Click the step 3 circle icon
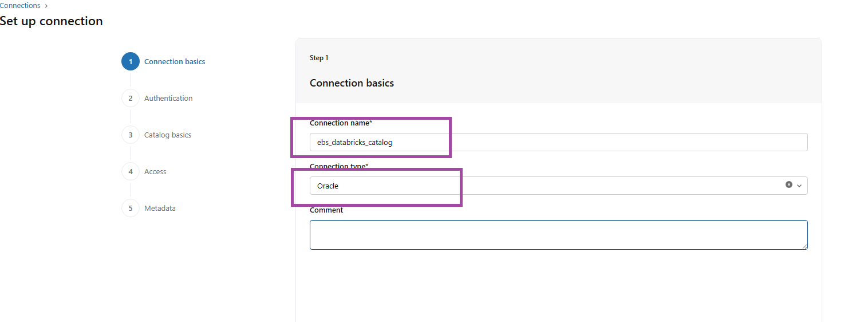868x322 pixels. click(131, 135)
